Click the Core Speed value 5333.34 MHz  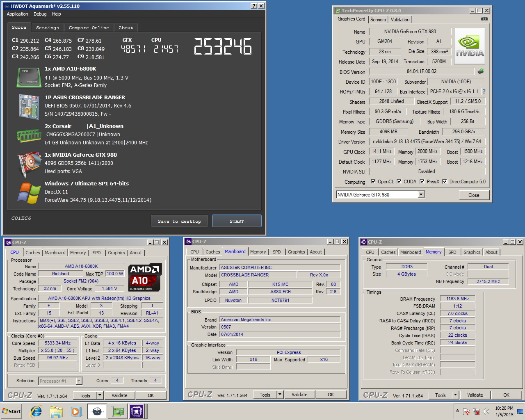click(58, 343)
